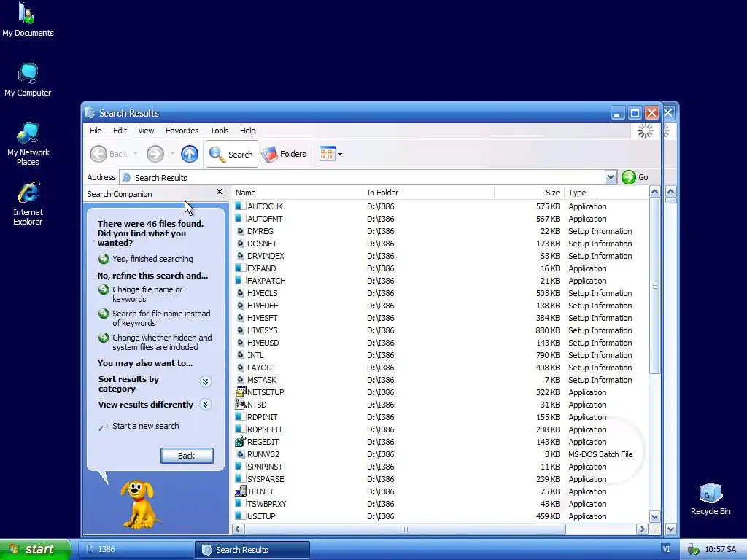Select the MSTASK file name
Viewport: 747px width, 560px height.
click(x=262, y=379)
